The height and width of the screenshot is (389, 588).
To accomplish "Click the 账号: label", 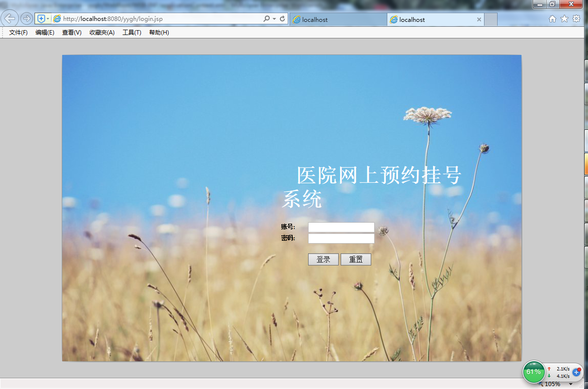I will [288, 227].
